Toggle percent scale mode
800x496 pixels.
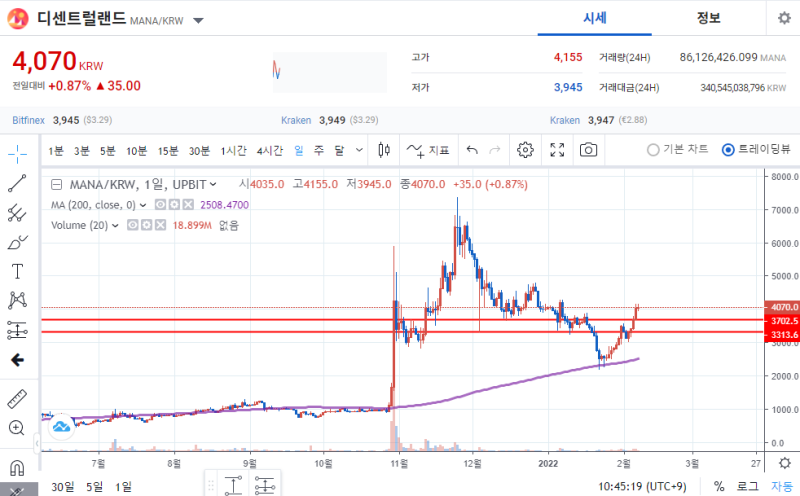(719, 486)
